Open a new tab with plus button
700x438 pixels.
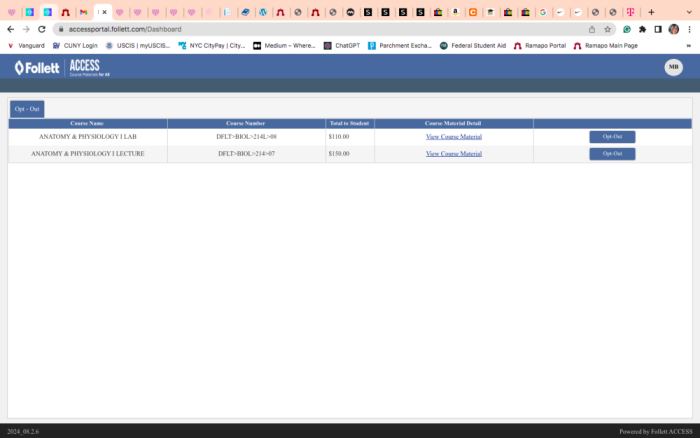pyautogui.click(x=651, y=12)
